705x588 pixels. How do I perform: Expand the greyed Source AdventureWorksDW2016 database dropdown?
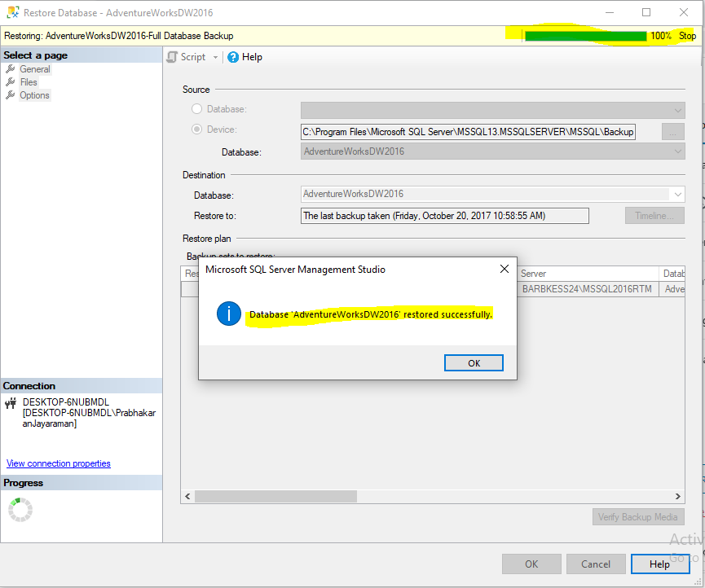coord(493,151)
